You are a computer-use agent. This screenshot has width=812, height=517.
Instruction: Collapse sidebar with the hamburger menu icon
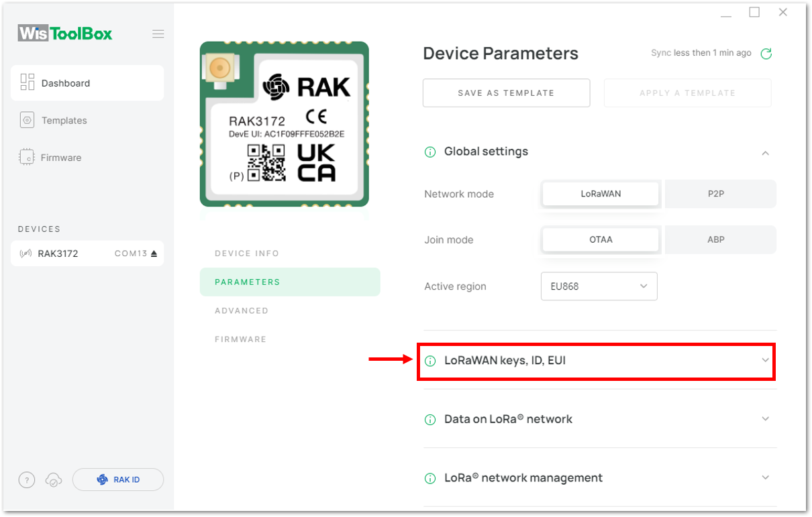(x=158, y=34)
